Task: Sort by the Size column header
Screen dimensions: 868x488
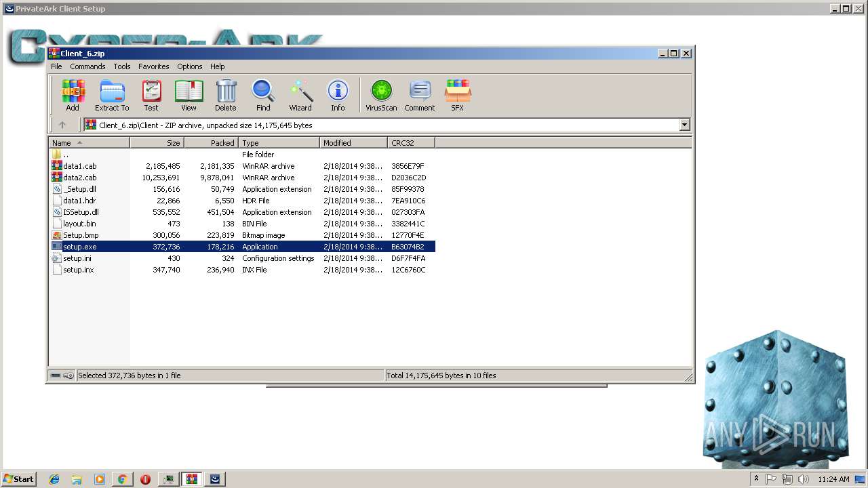Action: (x=157, y=142)
